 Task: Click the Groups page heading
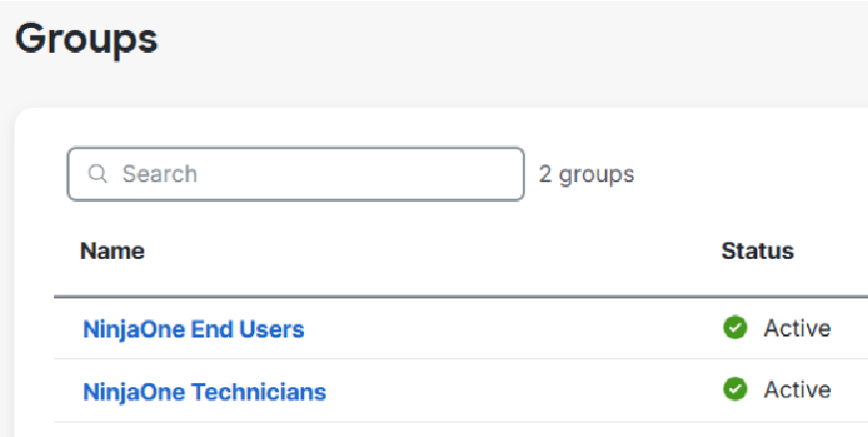87,39
